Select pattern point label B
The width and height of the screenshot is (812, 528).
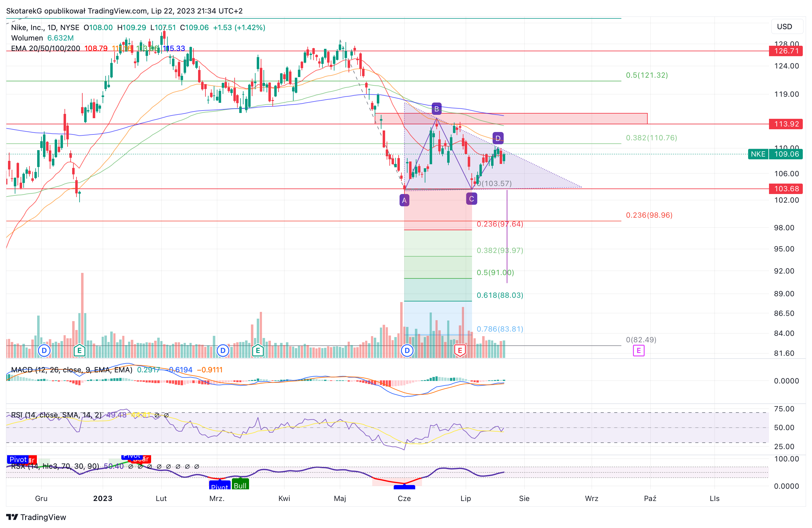(x=436, y=109)
